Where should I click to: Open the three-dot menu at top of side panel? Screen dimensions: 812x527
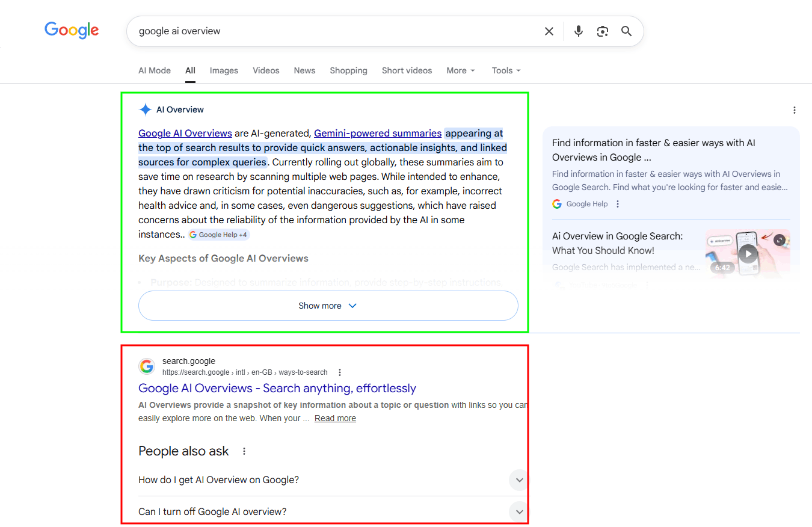795,110
